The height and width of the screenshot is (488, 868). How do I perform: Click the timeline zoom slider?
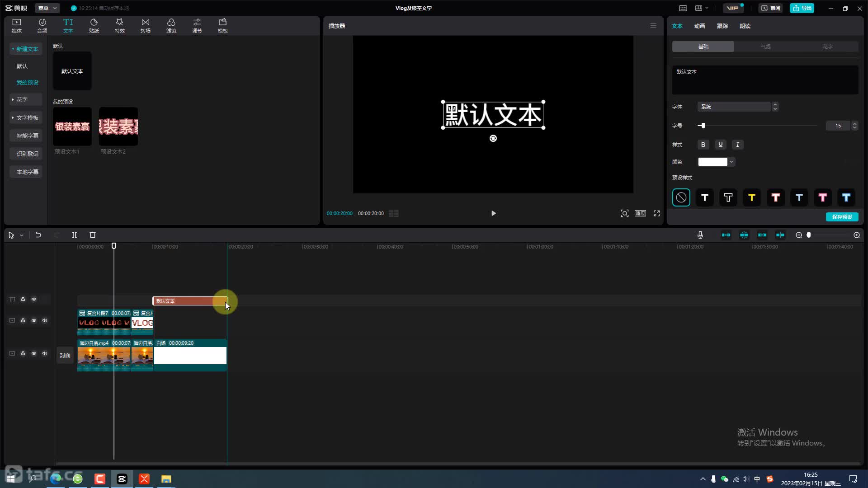(x=828, y=235)
